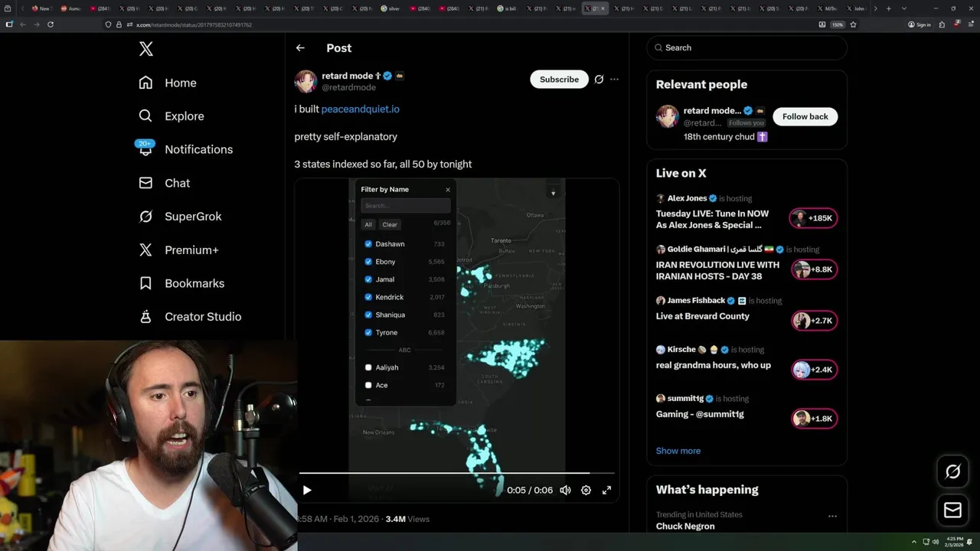
Task: Open Bookmarks in the sidebar
Action: [181, 283]
